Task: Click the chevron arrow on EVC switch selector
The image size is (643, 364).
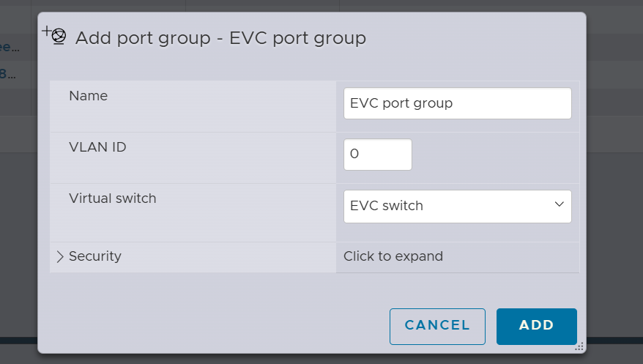Action: click(560, 204)
